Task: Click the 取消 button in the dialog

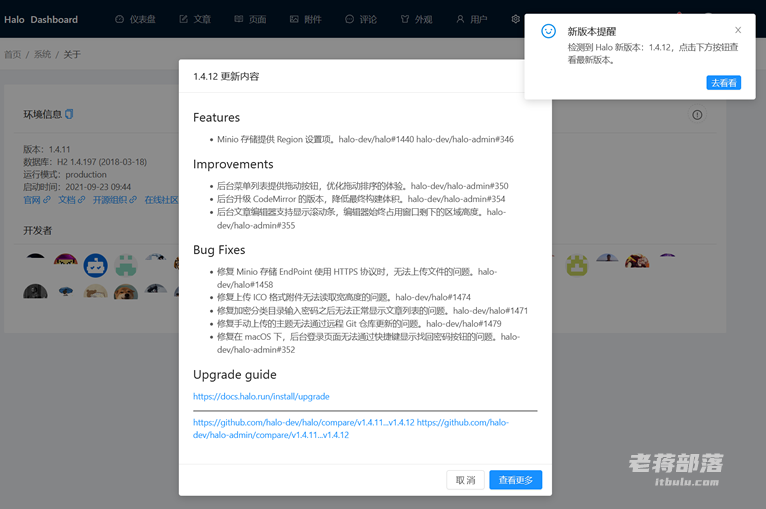Action: click(x=465, y=480)
